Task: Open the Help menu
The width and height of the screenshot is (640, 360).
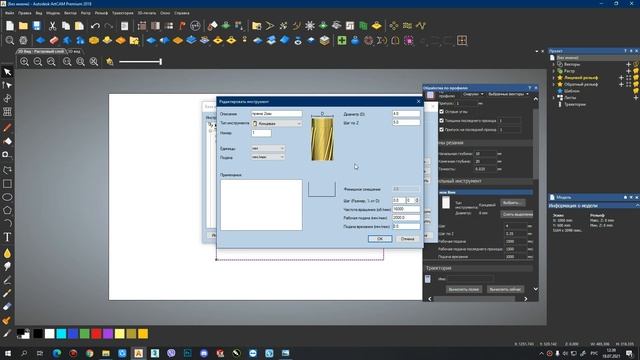Action: tap(182, 13)
